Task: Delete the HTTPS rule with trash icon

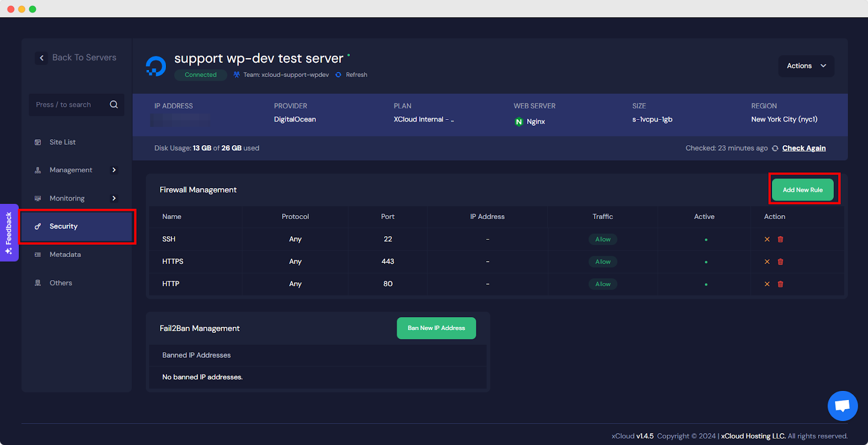Action: pyautogui.click(x=781, y=262)
